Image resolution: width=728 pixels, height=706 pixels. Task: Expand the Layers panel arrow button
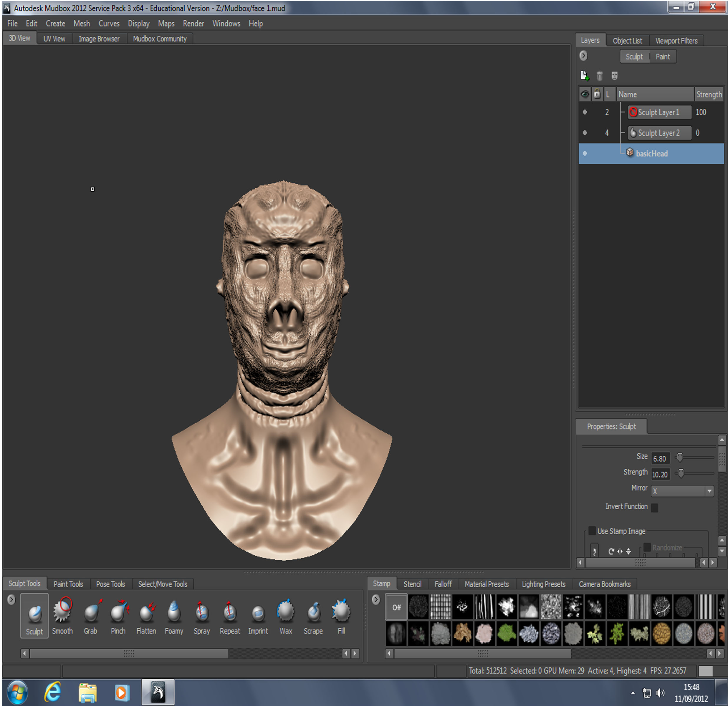click(583, 56)
